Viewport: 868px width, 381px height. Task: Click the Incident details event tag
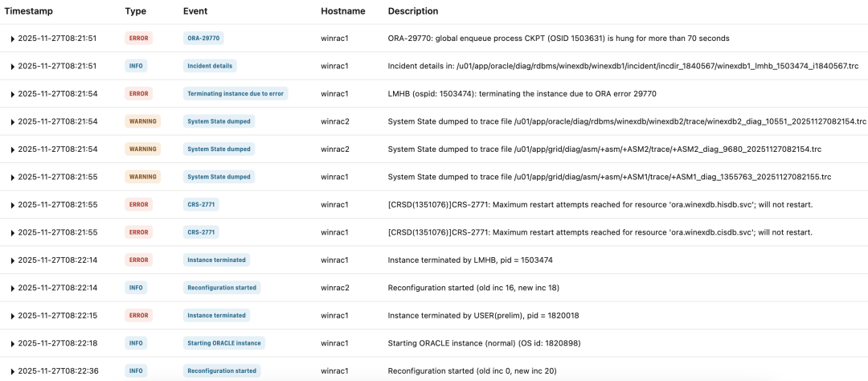coord(210,66)
